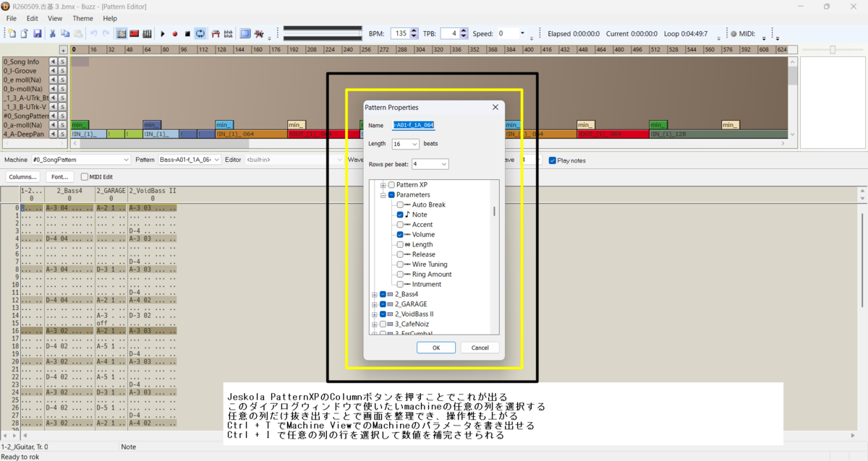Add a track with the plus button
This screenshot has height=461, width=868.
64,50
